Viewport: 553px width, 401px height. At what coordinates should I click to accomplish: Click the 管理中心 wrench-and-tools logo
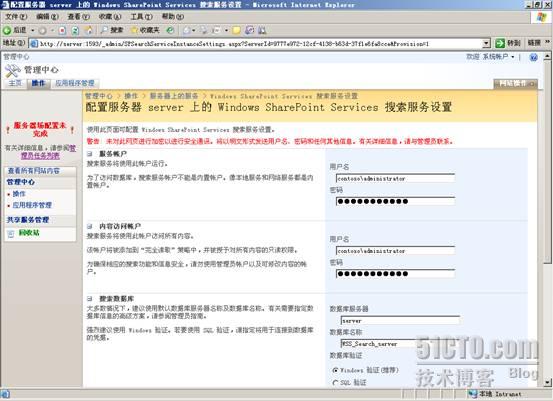(x=13, y=71)
